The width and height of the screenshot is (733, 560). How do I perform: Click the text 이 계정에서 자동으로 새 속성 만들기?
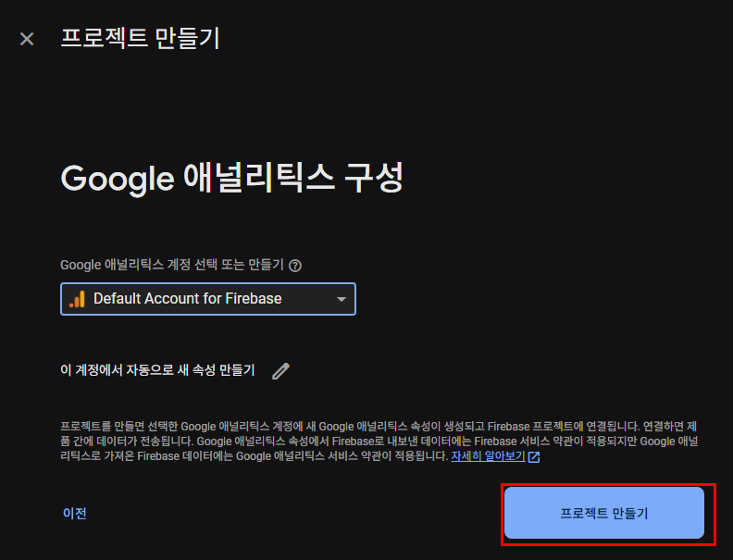point(157,370)
